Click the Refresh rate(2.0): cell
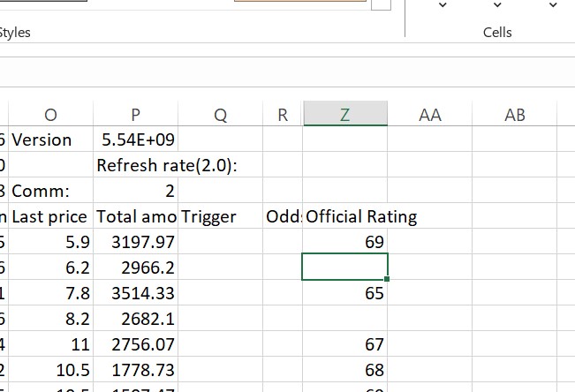Viewport: 575px width, 392px height. pyautogui.click(x=168, y=166)
